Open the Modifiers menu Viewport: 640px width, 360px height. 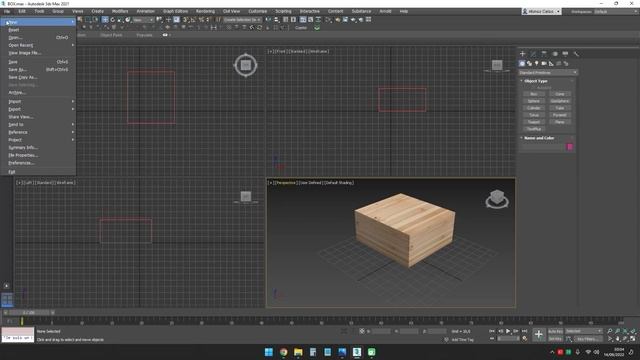click(x=120, y=11)
